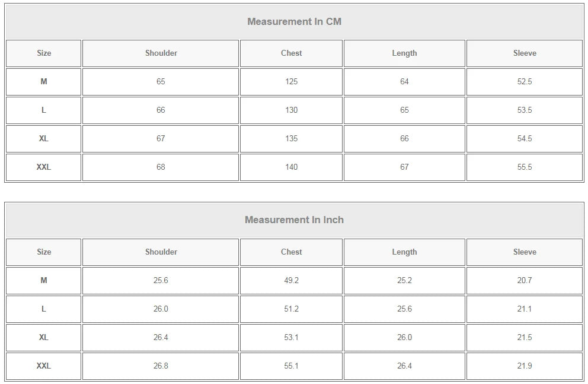Image resolution: width=588 pixels, height=384 pixels.
Task: Click the Length header in the CM table
Action: (404, 53)
